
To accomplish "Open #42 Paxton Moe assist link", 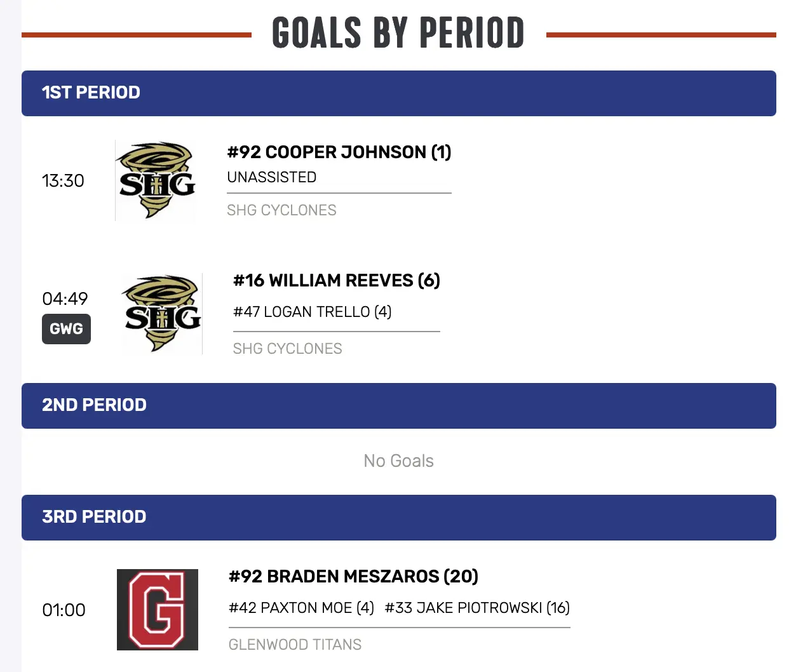I will (x=301, y=608).
